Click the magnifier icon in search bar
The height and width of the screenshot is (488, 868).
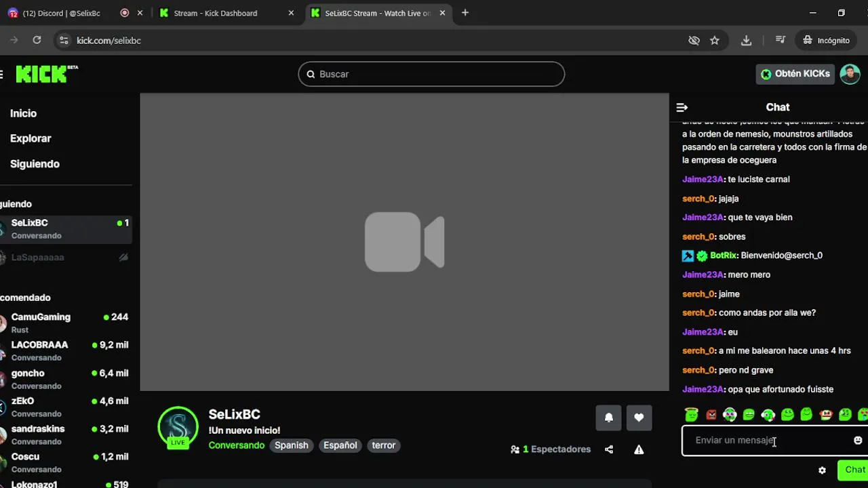[x=311, y=74]
